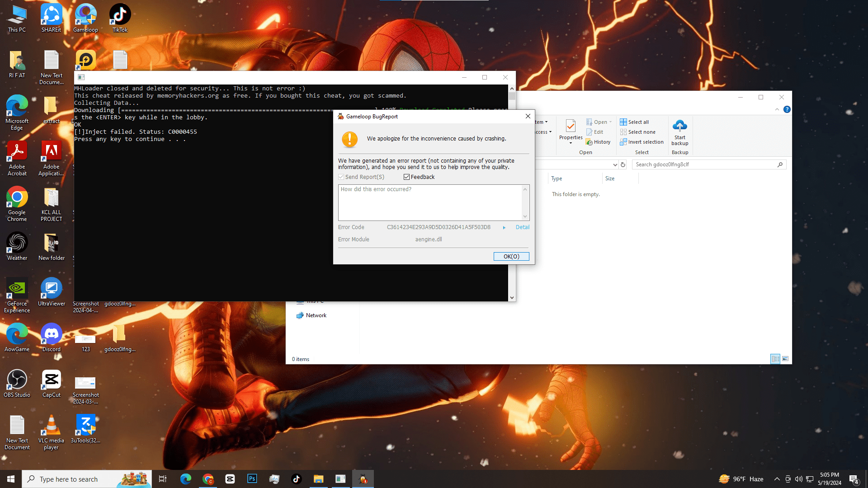Open the SHAREit desktop shortcut
The image size is (868, 488).
[51, 18]
